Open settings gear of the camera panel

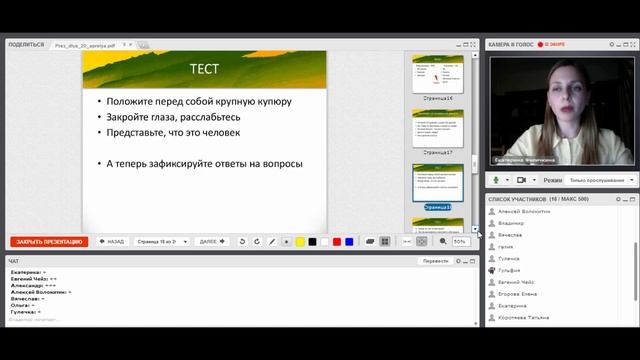(x=611, y=44)
